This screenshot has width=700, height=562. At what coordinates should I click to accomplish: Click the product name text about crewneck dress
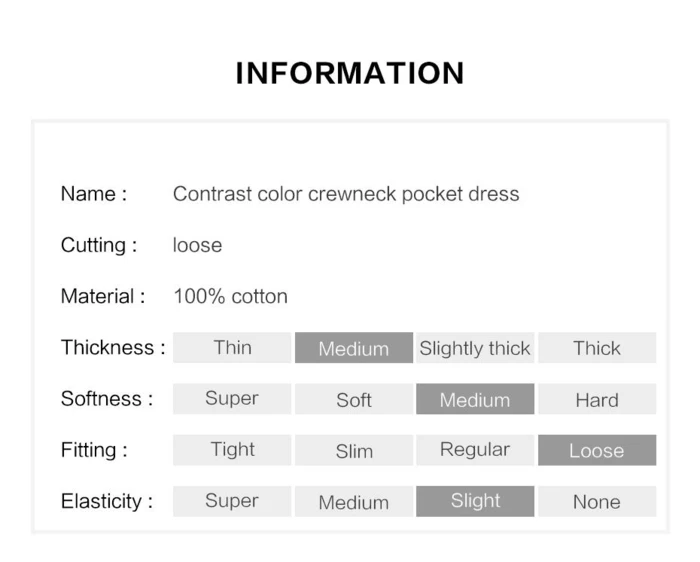pyautogui.click(x=346, y=194)
